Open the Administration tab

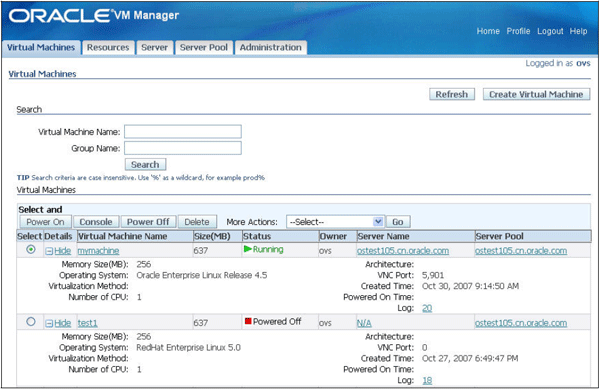tap(271, 47)
